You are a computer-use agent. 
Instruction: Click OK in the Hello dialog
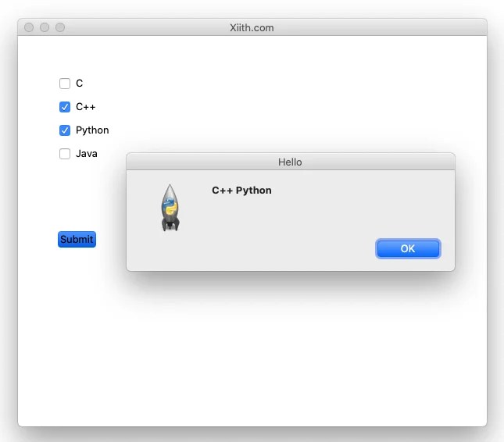pos(408,248)
